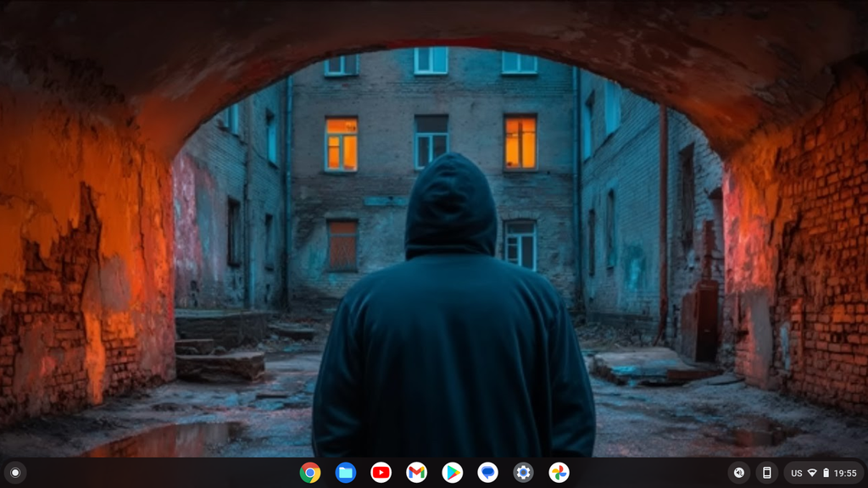Screen dimensions: 868x488
Task: Open Gmail from the shelf
Action: (416, 473)
